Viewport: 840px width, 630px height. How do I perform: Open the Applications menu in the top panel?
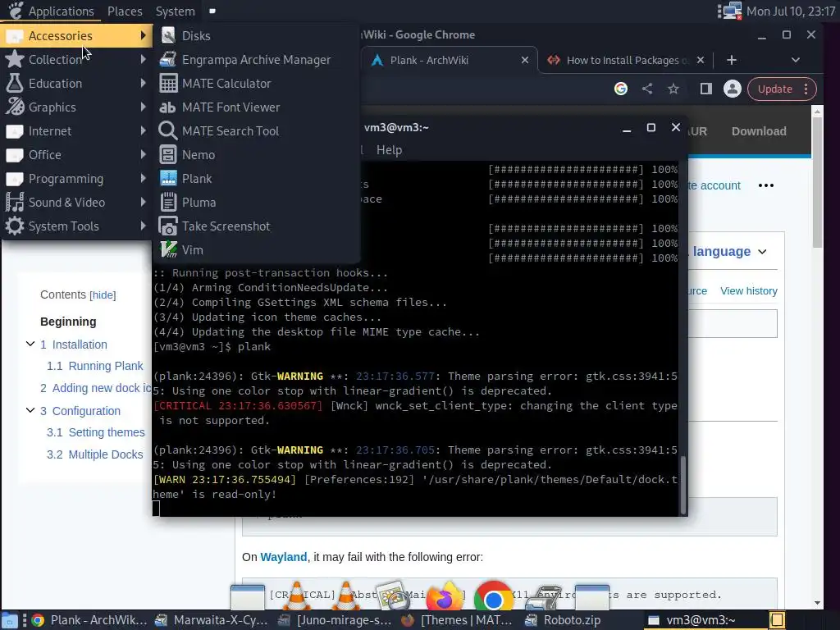tap(52, 11)
